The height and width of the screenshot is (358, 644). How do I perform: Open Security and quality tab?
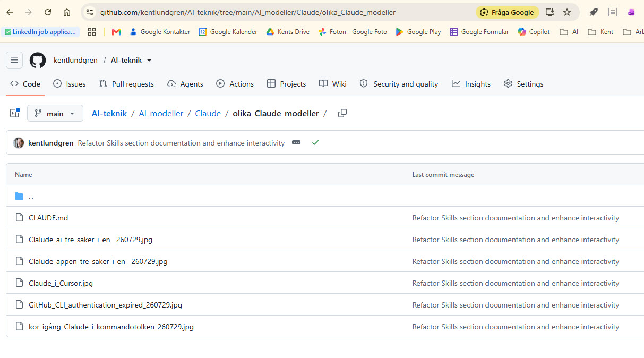pyautogui.click(x=399, y=84)
